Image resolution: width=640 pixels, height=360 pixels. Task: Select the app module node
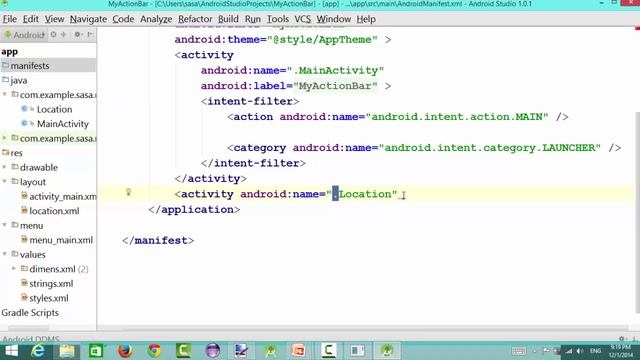(9, 52)
